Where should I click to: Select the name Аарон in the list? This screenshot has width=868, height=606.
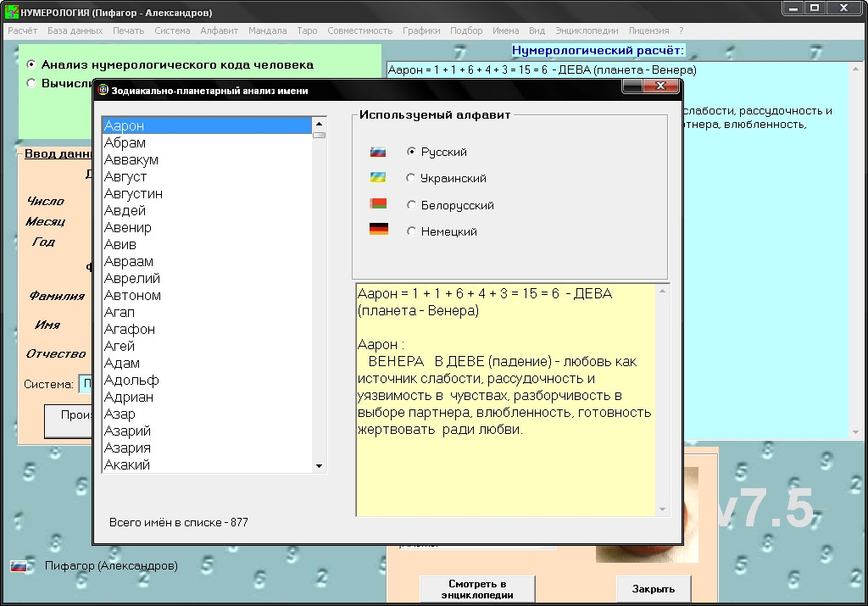coord(207,125)
